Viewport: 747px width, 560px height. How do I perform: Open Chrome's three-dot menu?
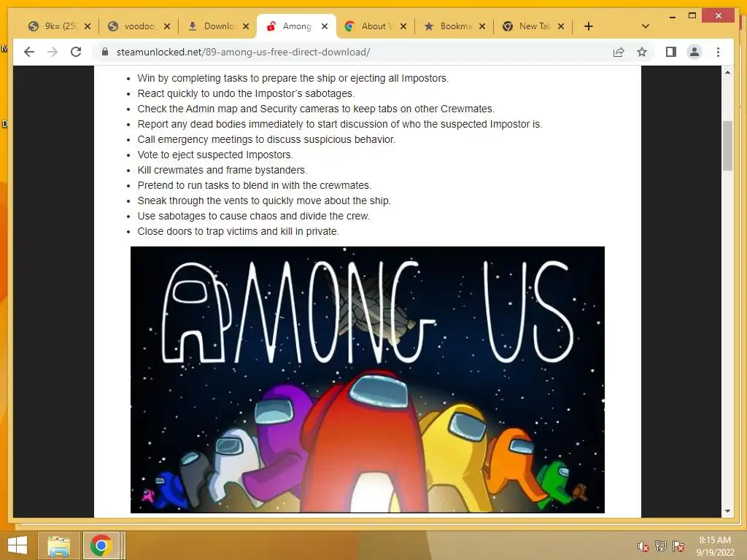[718, 52]
